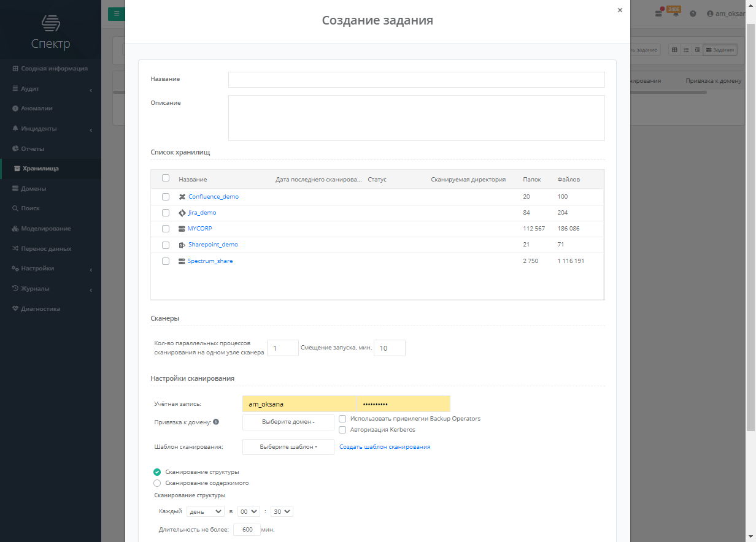The height and width of the screenshot is (542, 756).
Task: Enable Авторизация Kerberos checkbox
Action: point(342,430)
